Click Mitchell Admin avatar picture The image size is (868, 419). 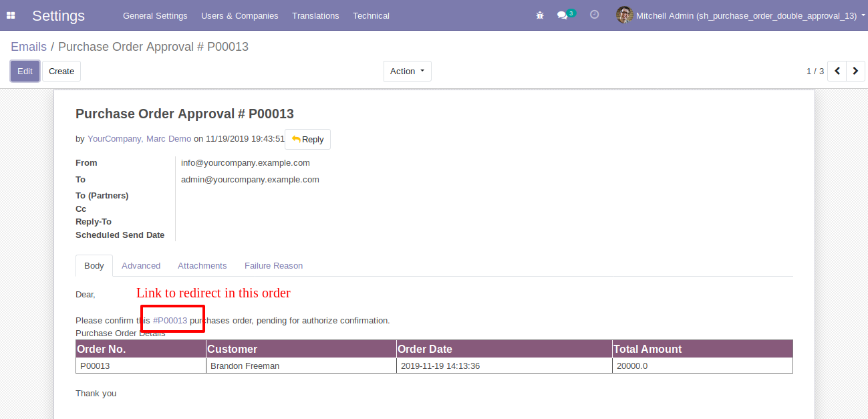click(x=624, y=15)
